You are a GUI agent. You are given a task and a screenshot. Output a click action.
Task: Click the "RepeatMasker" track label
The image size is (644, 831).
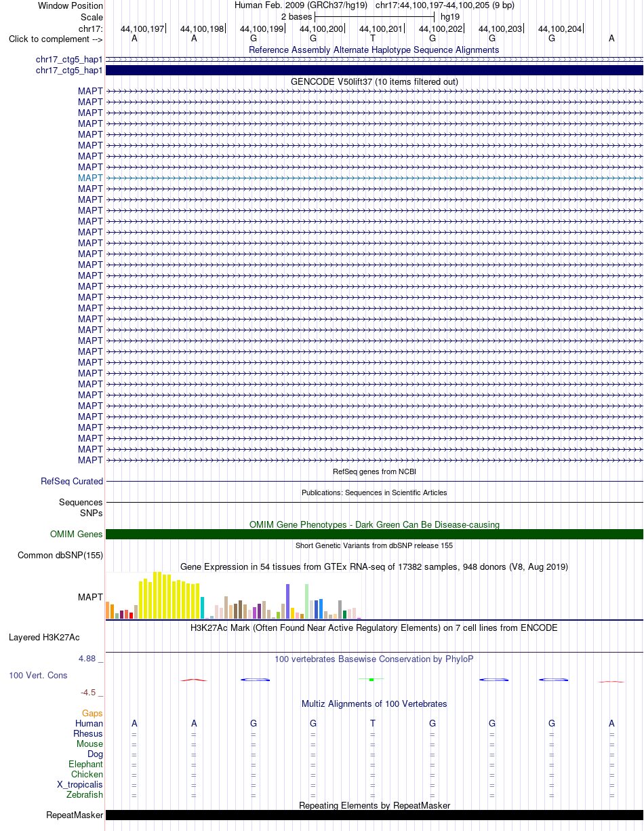[x=75, y=815]
